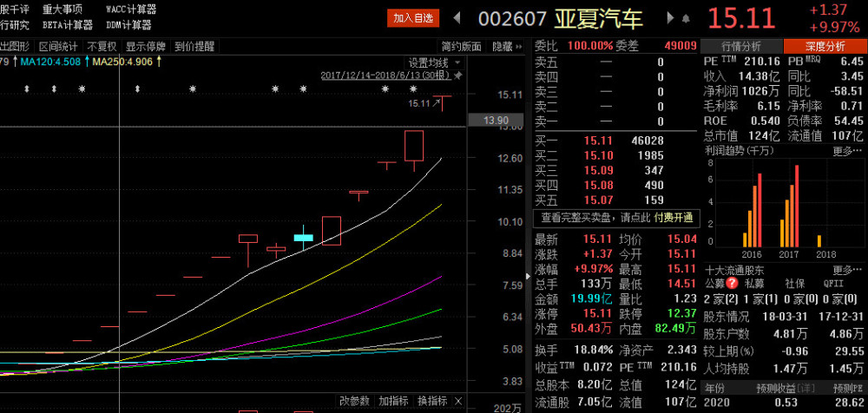Click the cyan candlestick on the chart
This screenshot has width=868, height=413.
point(303,238)
